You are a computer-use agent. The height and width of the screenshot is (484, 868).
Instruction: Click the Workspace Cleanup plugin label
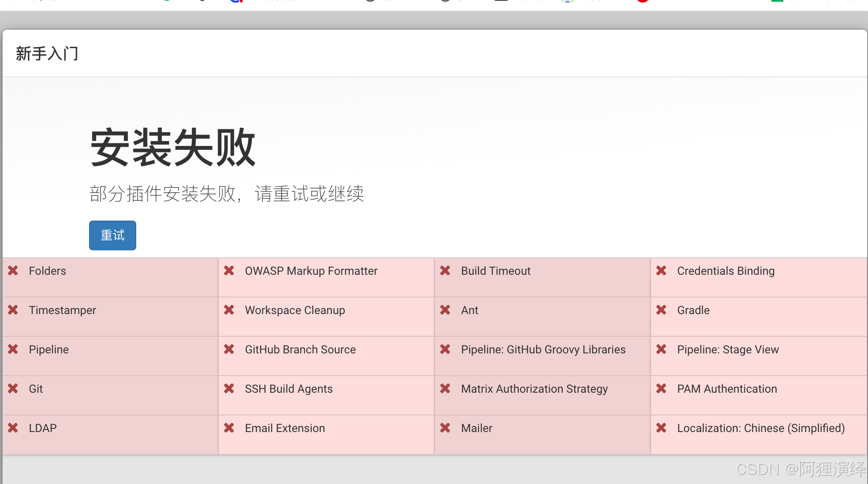point(295,310)
